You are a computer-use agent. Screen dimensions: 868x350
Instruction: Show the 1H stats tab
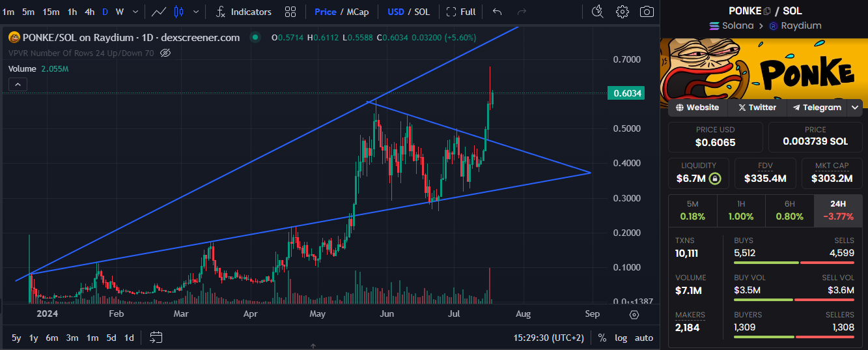[x=741, y=210]
